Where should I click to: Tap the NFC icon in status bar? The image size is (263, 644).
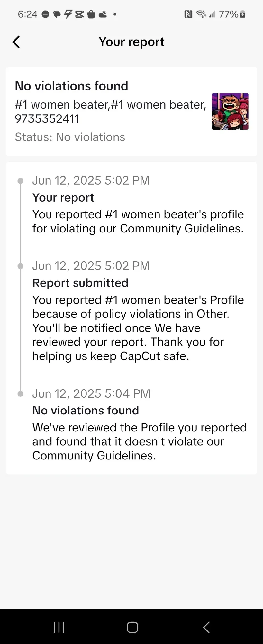(x=188, y=14)
